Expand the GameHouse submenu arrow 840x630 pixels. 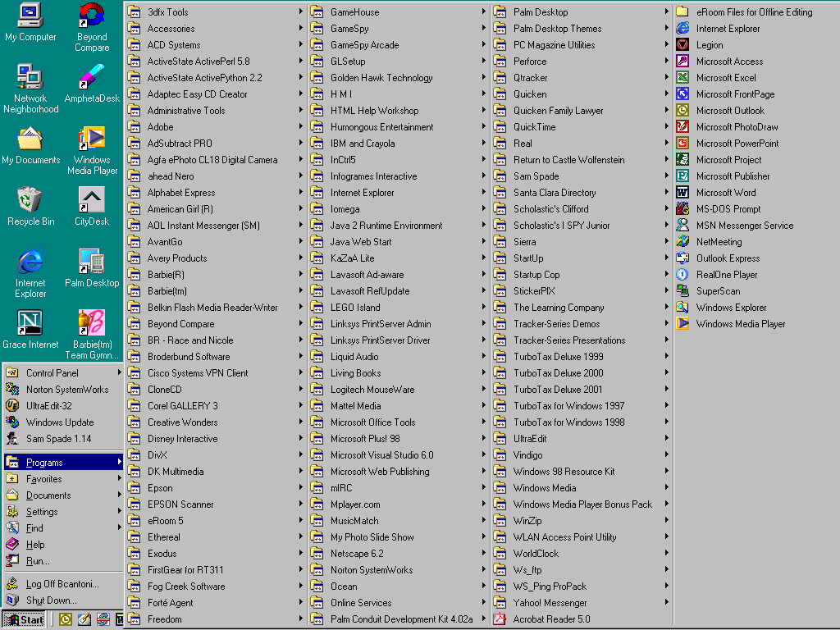(484, 11)
